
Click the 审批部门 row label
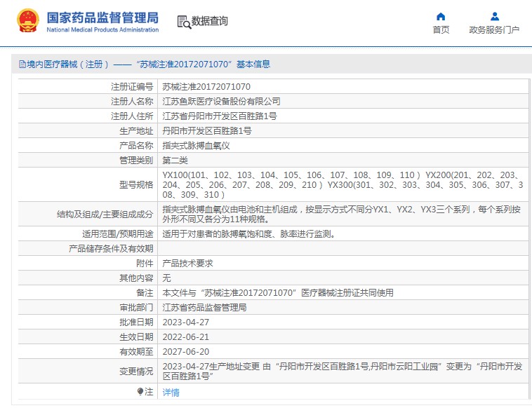click(x=136, y=307)
